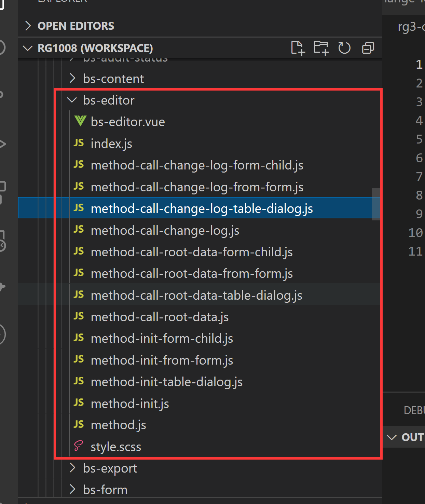Switch to the DEBUG console tab
The height and width of the screenshot is (504, 425).
(x=414, y=410)
